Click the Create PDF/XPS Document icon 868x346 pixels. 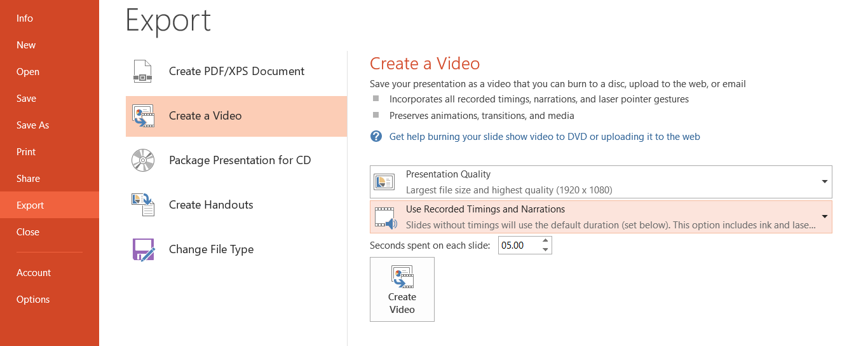point(143,71)
